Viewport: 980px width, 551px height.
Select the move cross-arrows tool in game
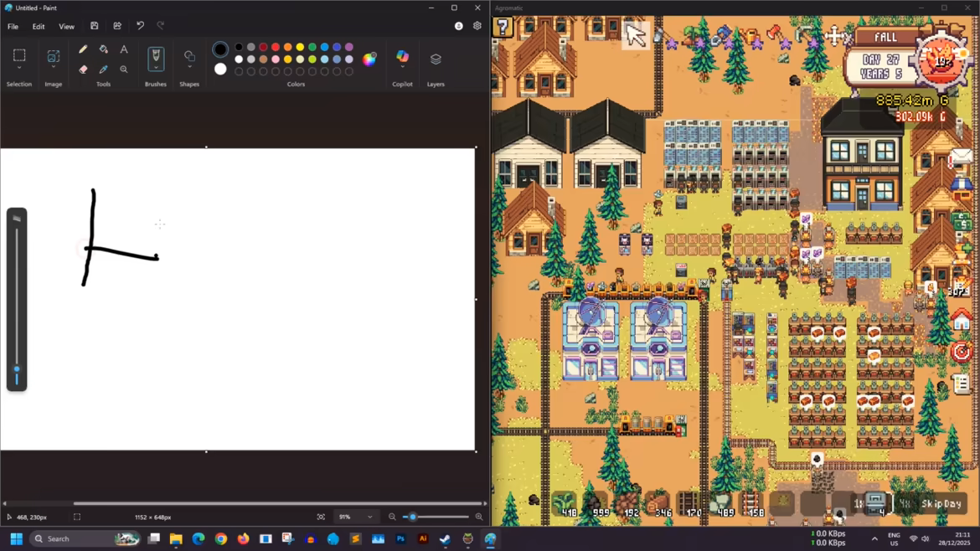pyautogui.click(x=834, y=36)
